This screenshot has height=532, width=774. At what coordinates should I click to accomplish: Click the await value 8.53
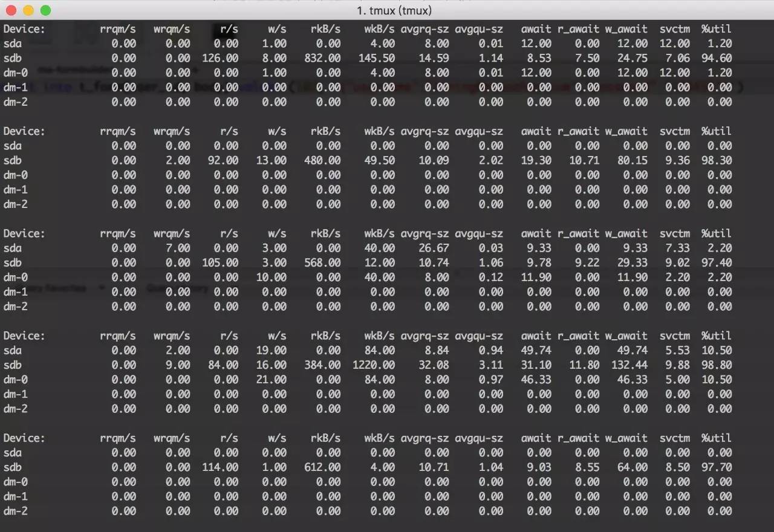click(539, 58)
